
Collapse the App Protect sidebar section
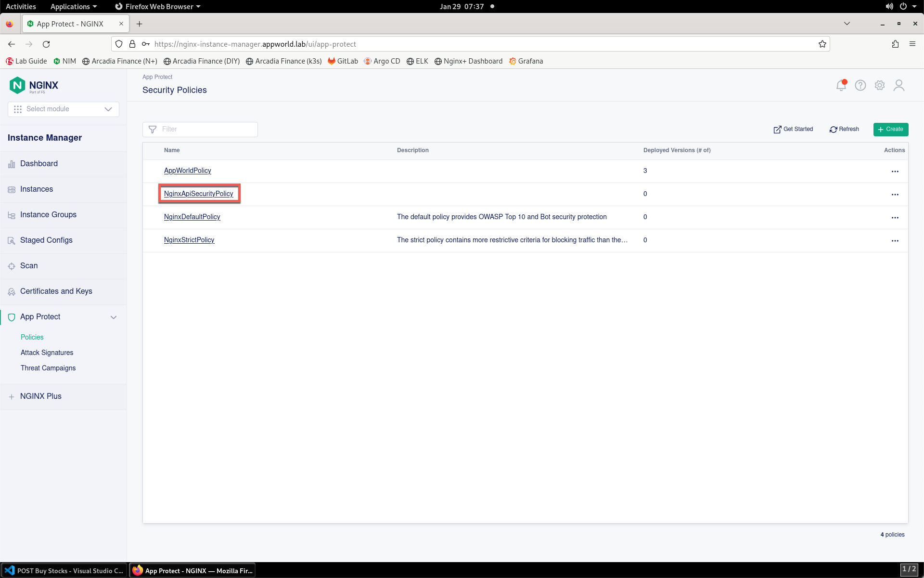coord(114,317)
